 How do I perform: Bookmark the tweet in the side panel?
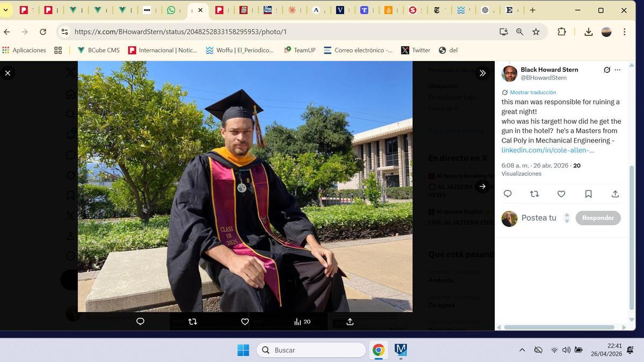[x=588, y=194]
